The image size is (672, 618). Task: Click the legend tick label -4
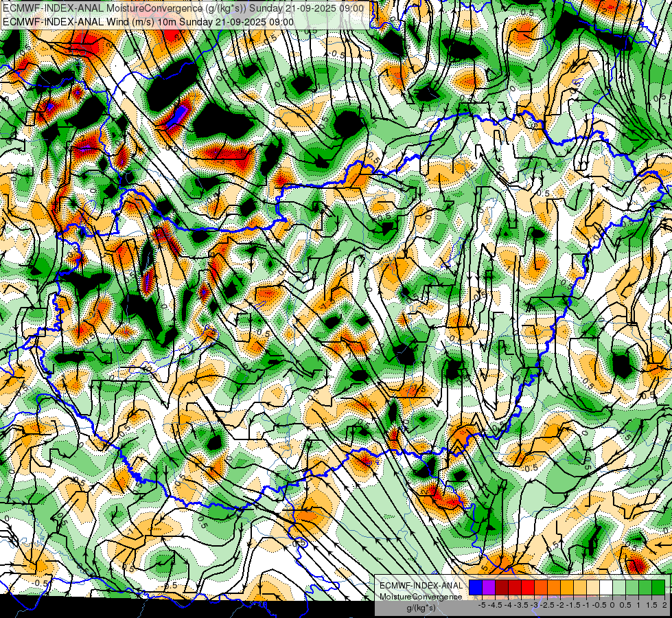pos(508,605)
